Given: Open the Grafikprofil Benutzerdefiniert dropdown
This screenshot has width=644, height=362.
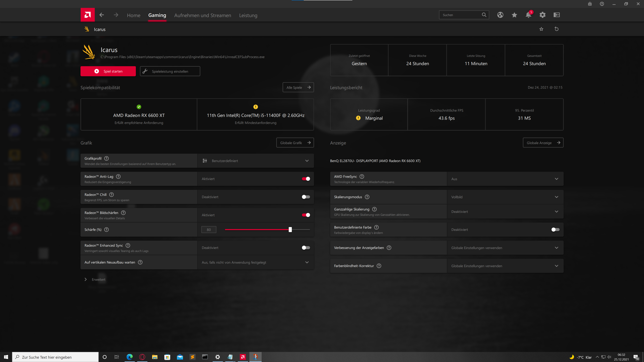Looking at the screenshot, I should 255,161.
